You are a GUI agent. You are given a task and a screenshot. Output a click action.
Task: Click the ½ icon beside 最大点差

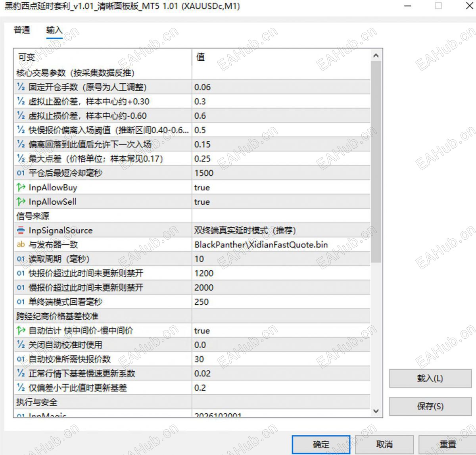tap(21, 159)
